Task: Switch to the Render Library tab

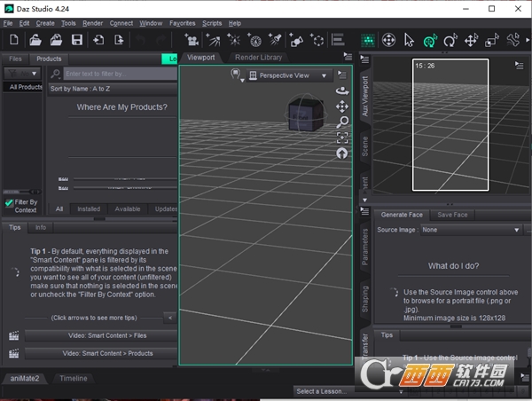Action: 258,58
